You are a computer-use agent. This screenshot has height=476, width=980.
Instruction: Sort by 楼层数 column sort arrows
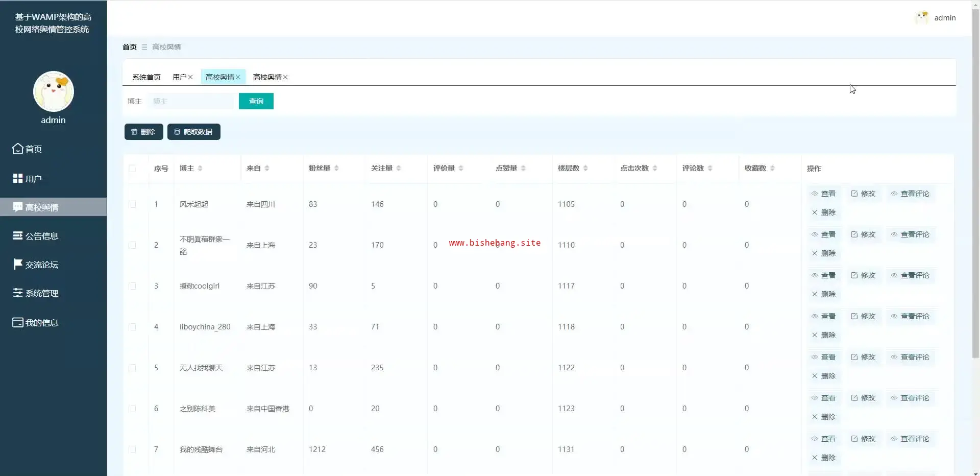[585, 168]
